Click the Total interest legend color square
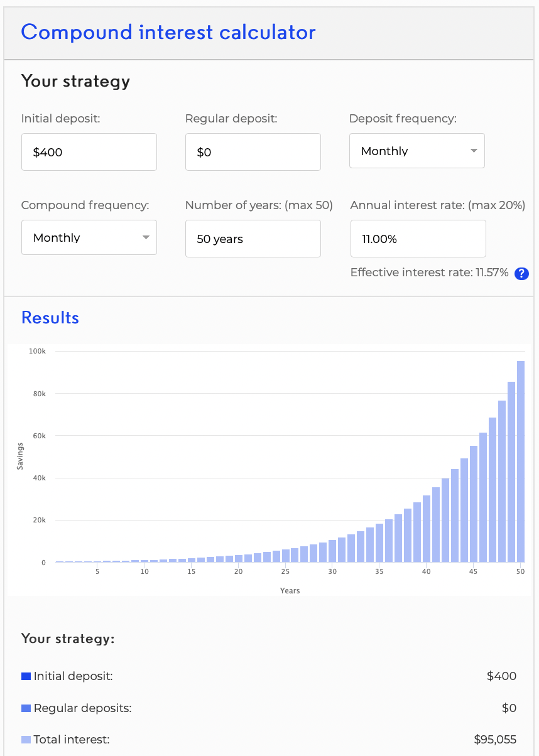The width and height of the screenshot is (539, 756). (x=26, y=740)
